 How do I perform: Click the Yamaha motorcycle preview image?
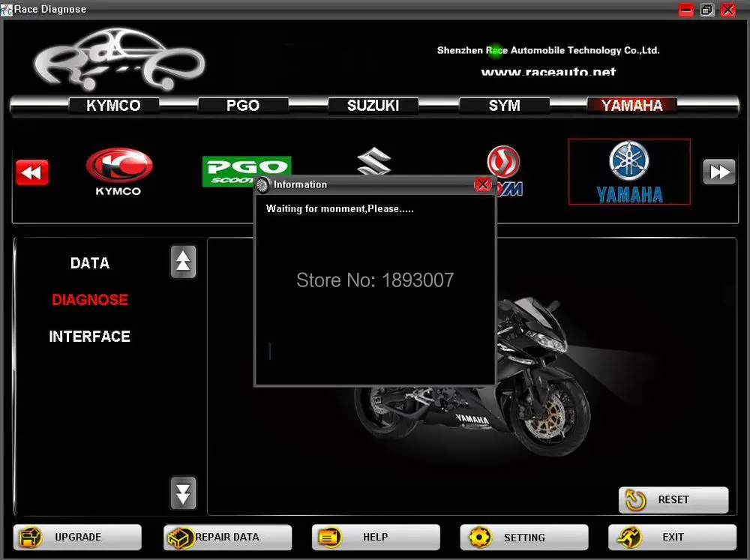[x=473, y=378]
